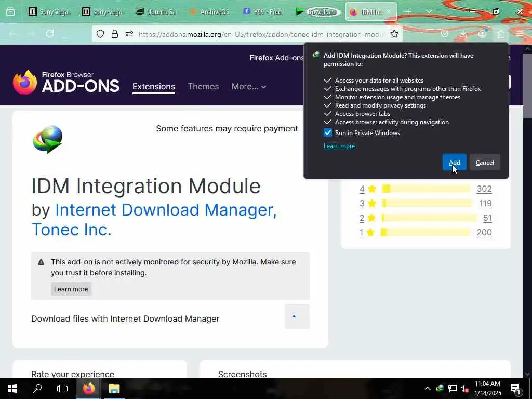Expand the More… dropdown menu
The image size is (532, 399).
click(x=249, y=87)
